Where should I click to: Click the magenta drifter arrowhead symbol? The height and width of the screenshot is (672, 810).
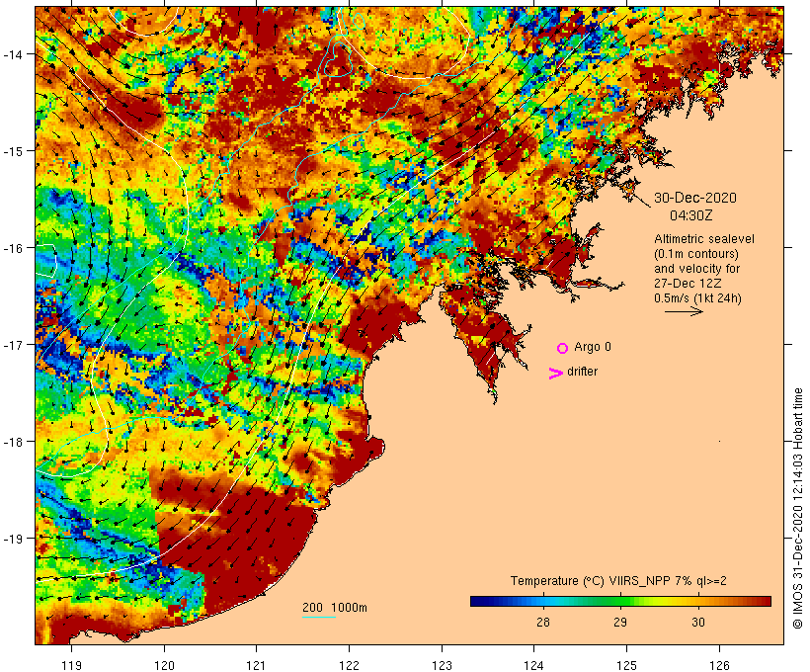(x=555, y=374)
